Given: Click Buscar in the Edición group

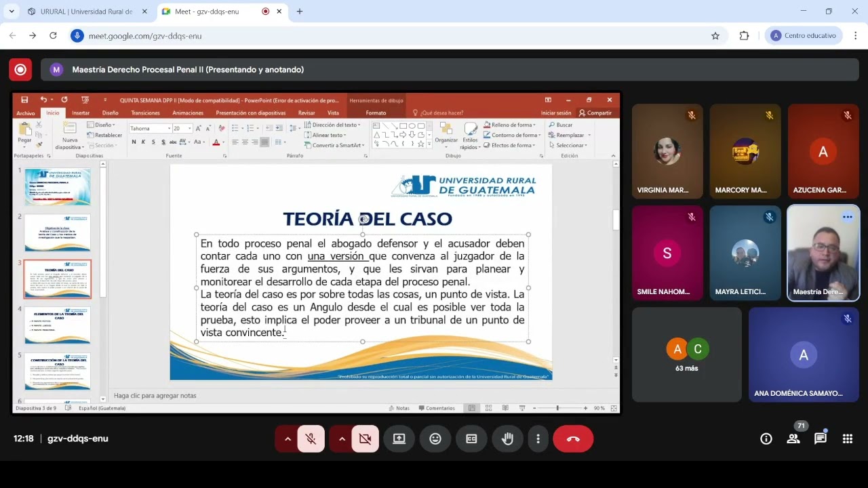Looking at the screenshot, I should [x=560, y=125].
